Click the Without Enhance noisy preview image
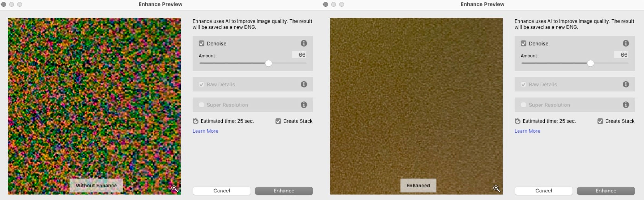The image size is (644, 200). pyautogui.click(x=94, y=106)
